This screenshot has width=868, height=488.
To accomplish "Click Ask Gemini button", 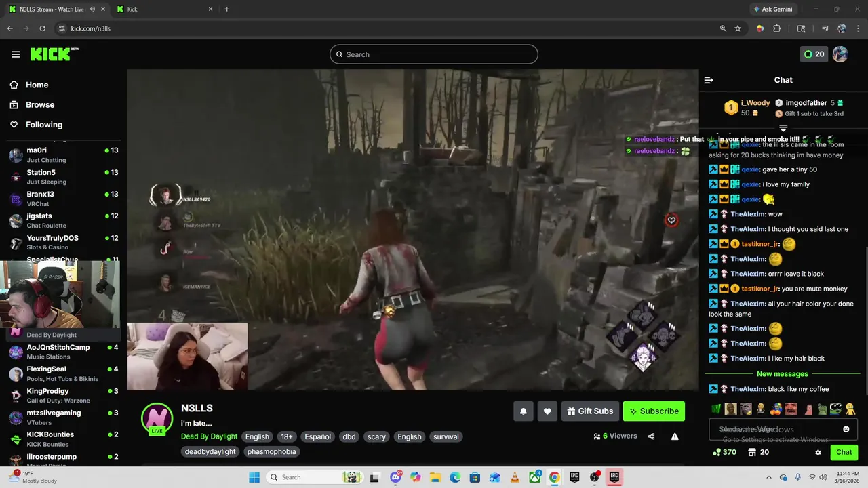I will click(x=772, y=9).
